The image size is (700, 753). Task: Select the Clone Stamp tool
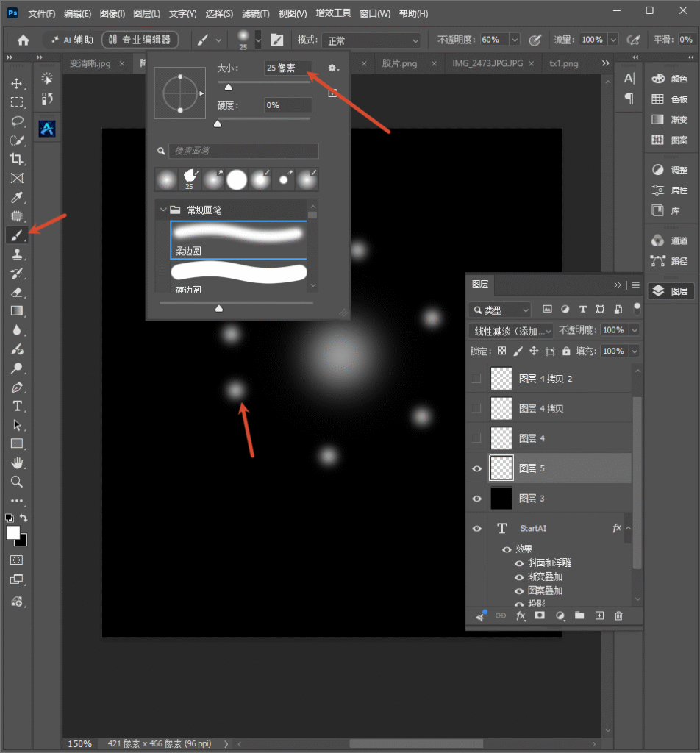pyautogui.click(x=17, y=254)
